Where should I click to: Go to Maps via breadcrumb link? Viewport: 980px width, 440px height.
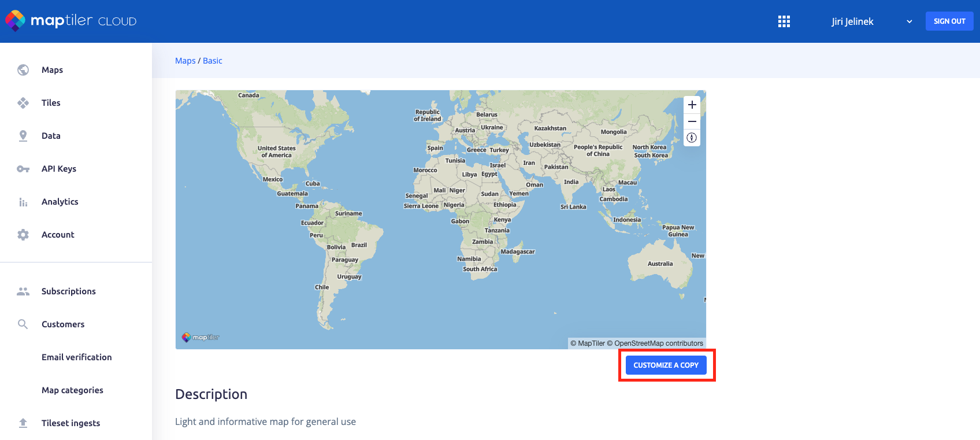[x=185, y=61]
